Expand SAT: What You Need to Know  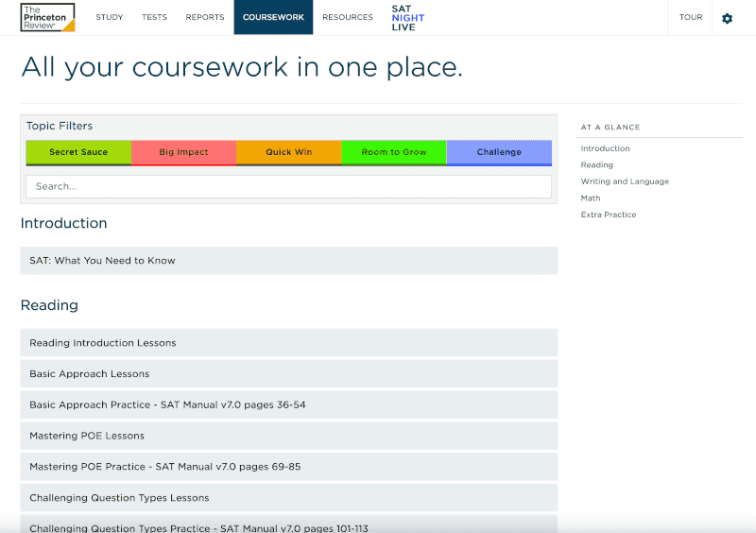click(288, 261)
